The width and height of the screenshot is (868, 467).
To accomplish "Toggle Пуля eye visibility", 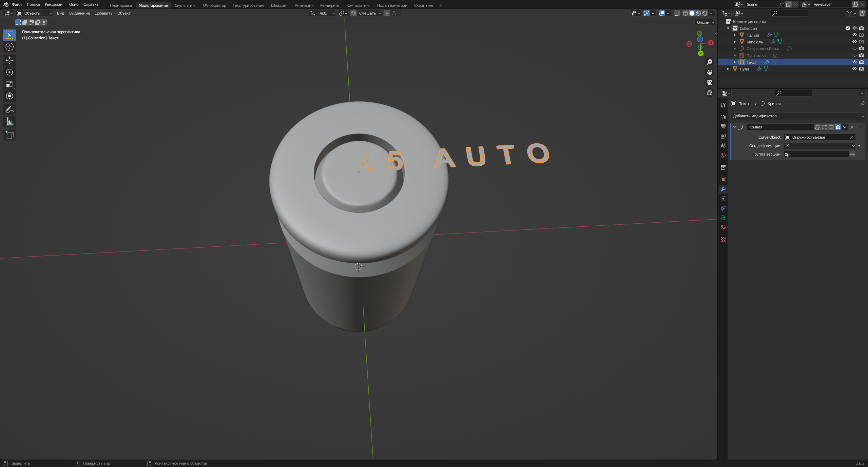I will click(854, 69).
